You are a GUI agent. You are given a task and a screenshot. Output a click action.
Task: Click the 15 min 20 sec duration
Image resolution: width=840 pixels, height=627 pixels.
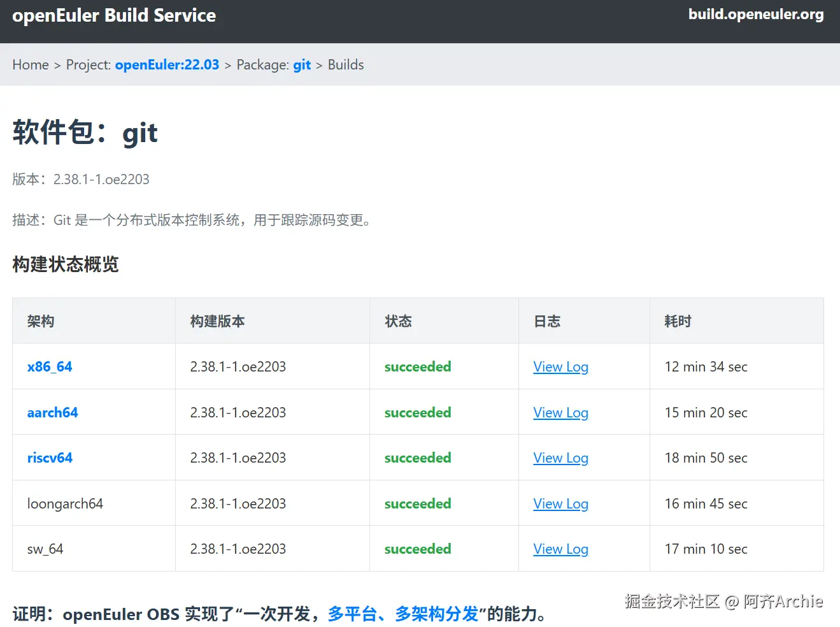pyautogui.click(x=706, y=413)
